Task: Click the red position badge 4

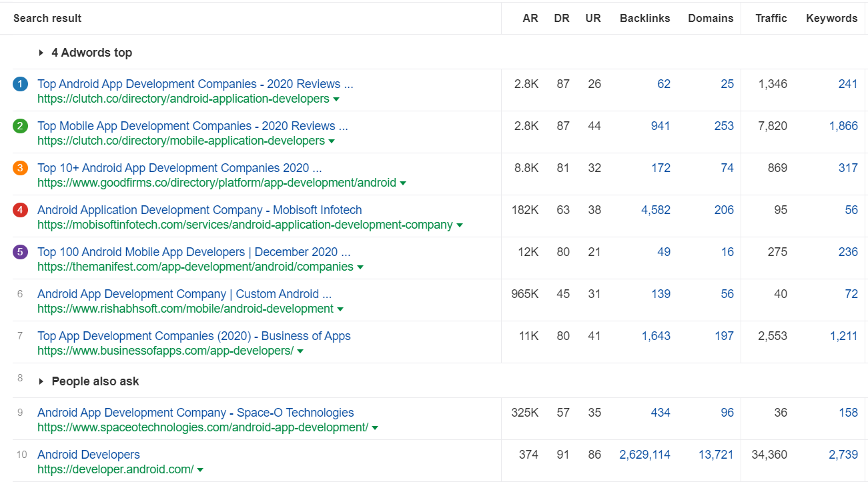Action: pyautogui.click(x=19, y=211)
